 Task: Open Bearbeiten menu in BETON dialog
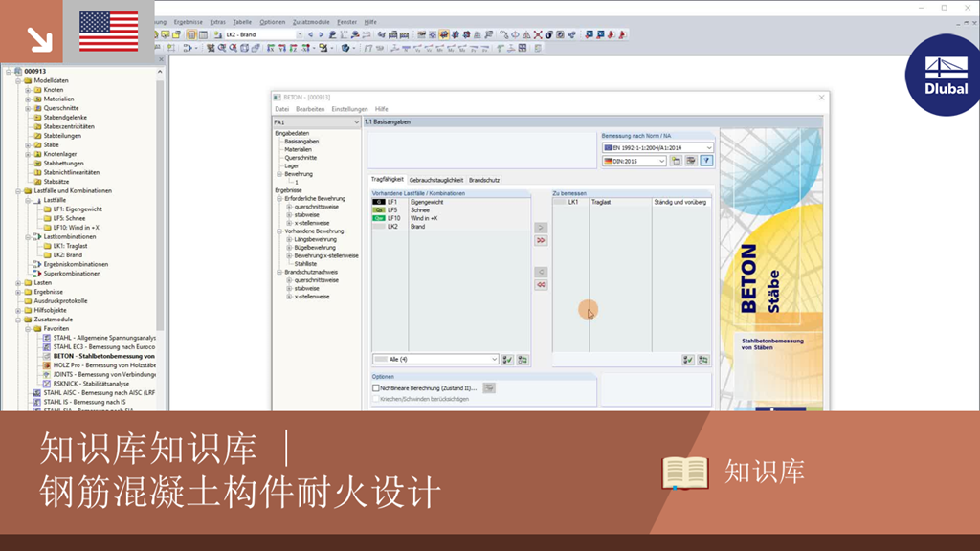click(310, 109)
